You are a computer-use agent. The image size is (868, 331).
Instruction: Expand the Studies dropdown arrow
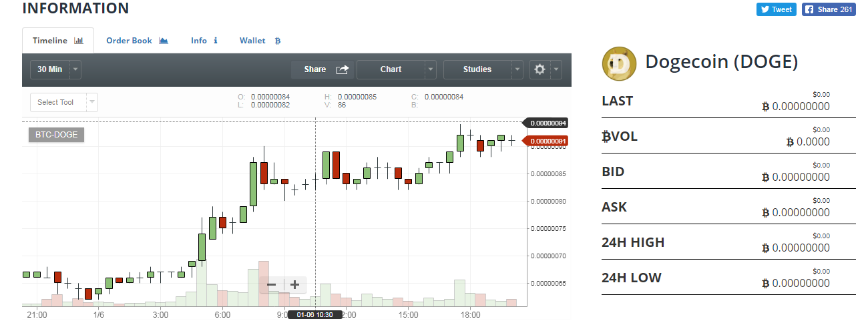point(517,69)
